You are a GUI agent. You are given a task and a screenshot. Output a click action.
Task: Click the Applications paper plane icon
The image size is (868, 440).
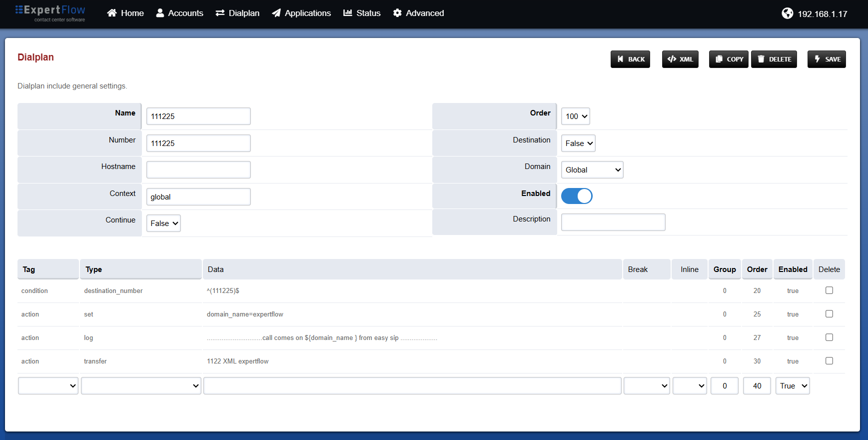click(x=276, y=13)
